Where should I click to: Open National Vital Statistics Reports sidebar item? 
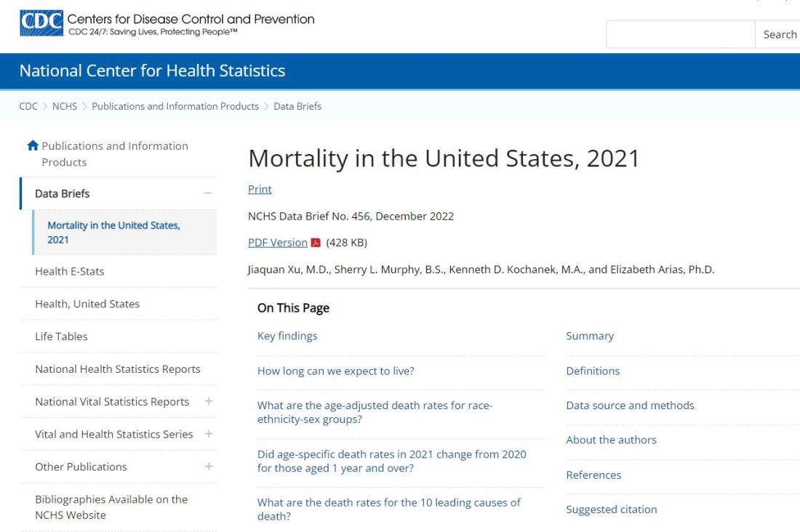tap(112, 401)
